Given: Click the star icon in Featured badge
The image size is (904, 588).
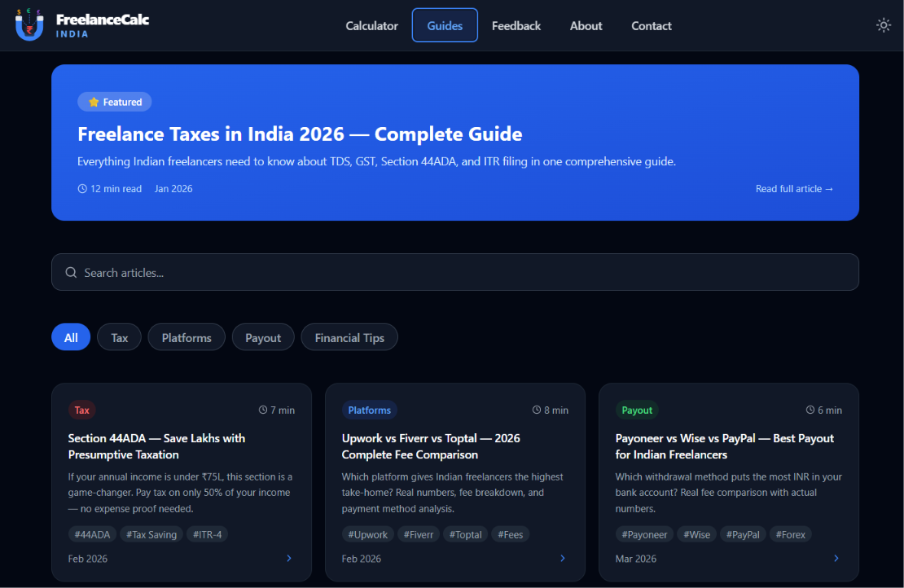Looking at the screenshot, I should (x=94, y=102).
